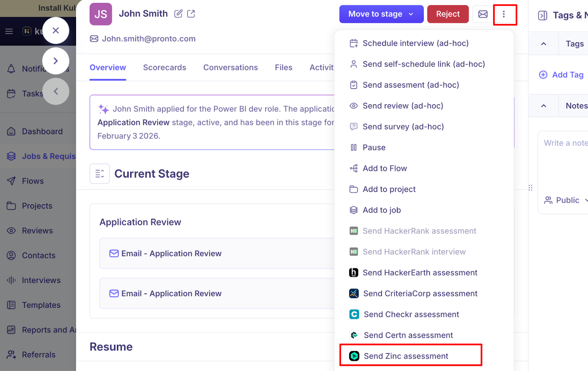Click the Current Stage list icon
The image size is (588, 371).
(x=100, y=174)
